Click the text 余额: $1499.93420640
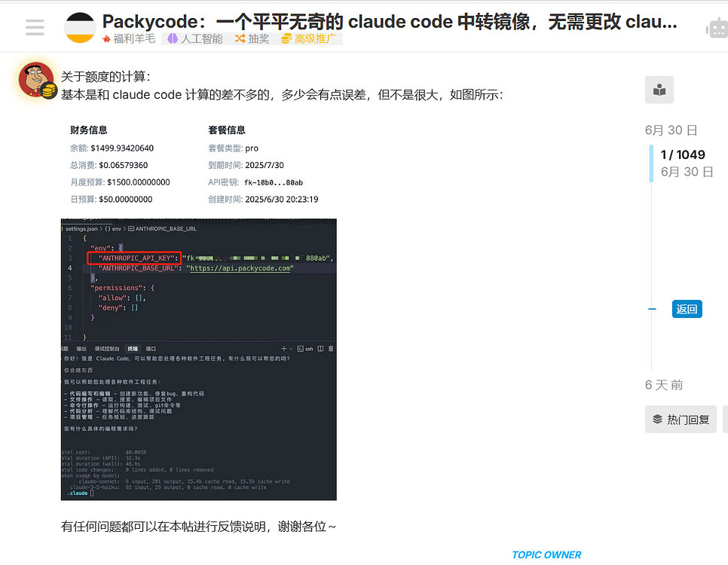This screenshot has width=728, height=565. click(112, 148)
